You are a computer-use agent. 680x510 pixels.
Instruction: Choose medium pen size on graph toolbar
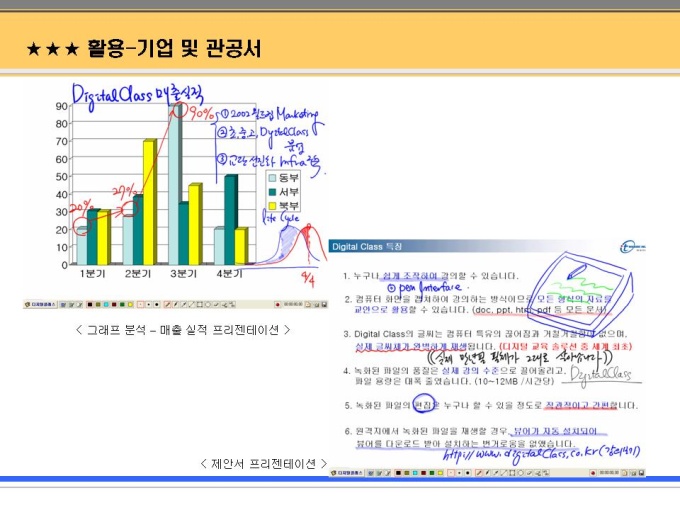tap(149, 304)
